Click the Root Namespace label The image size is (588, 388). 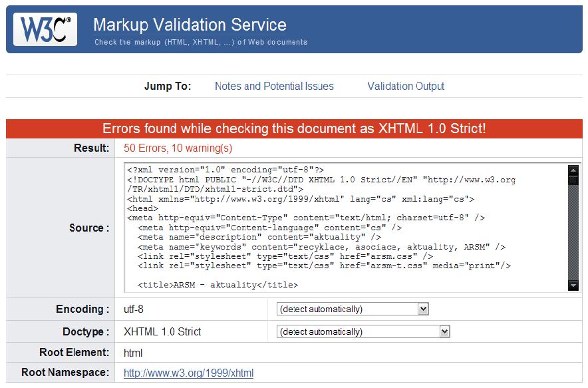tap(65, 372)
